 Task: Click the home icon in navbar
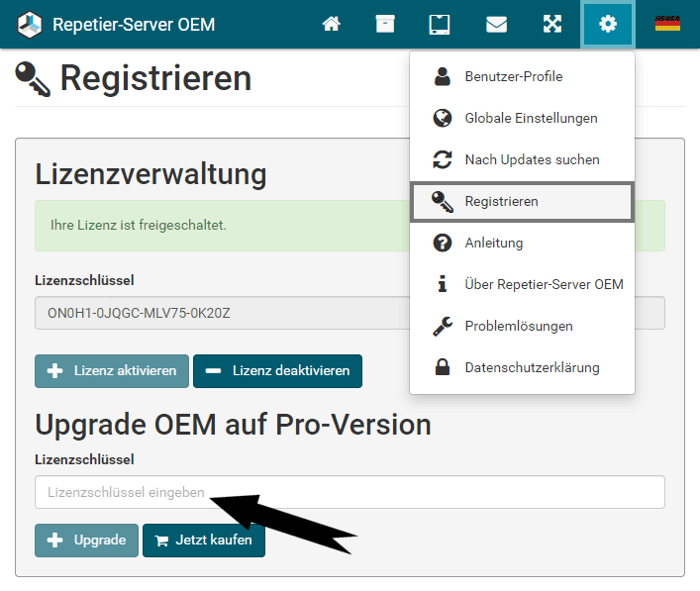[332, 24]
